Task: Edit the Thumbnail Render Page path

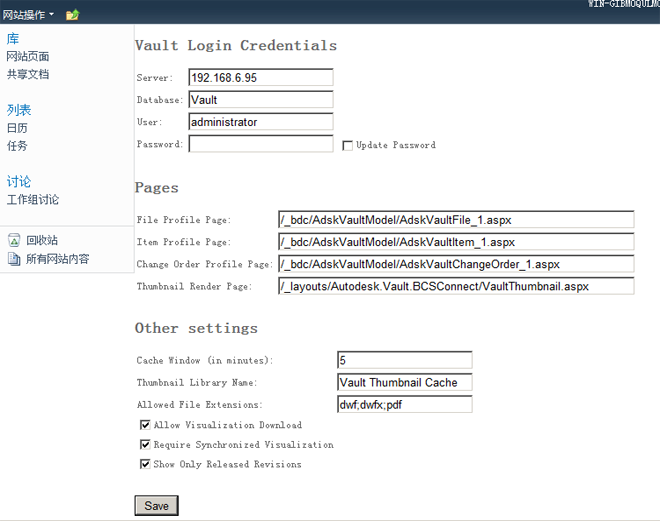Action: (x=456, y=286)
